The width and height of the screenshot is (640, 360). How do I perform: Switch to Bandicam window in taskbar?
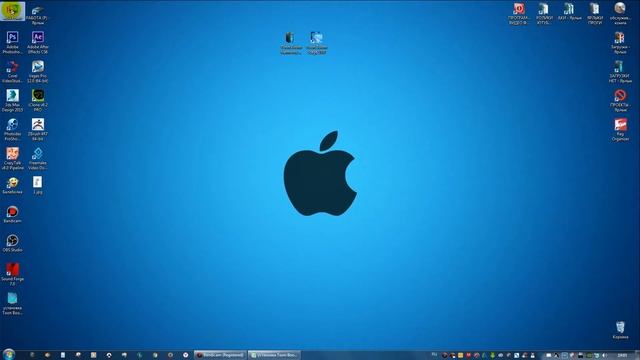coord(220,355)
